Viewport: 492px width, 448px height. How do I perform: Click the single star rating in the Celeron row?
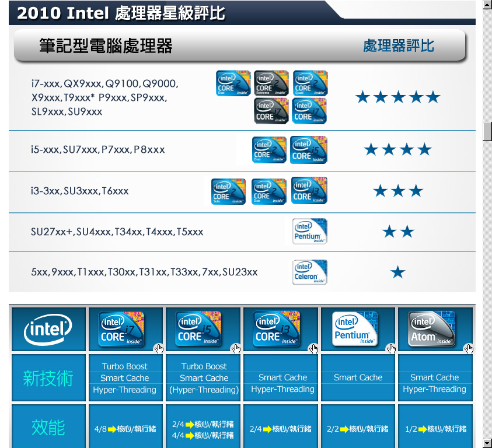coord(398,272)
